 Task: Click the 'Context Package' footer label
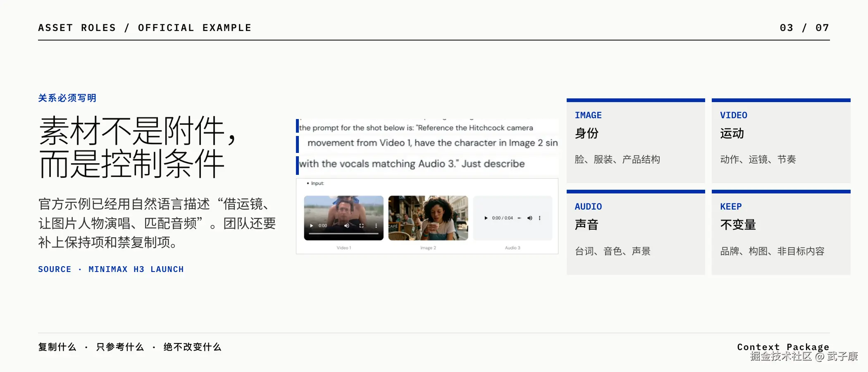[x=783, y=347]
